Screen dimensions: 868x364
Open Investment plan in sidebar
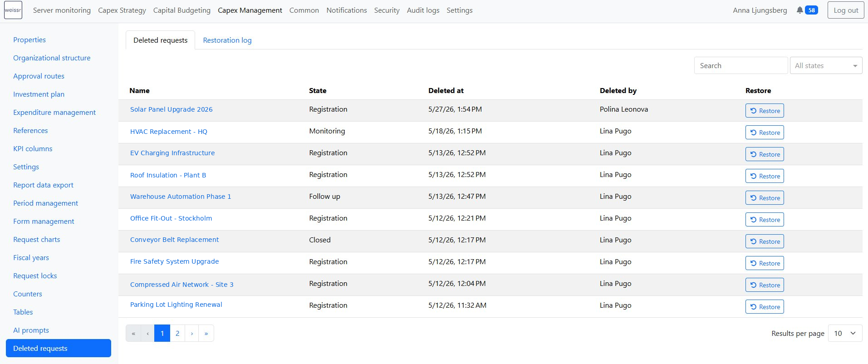(x=39, y=94)
